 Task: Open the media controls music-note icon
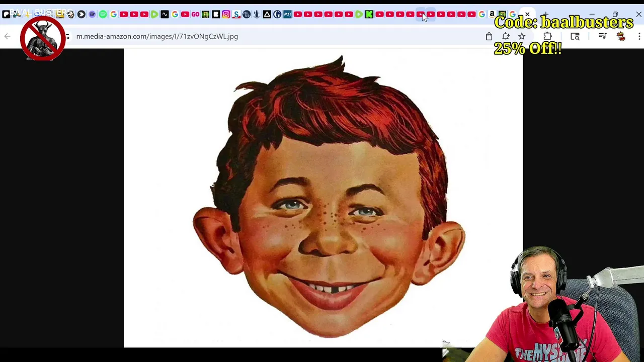click(602, 36)
